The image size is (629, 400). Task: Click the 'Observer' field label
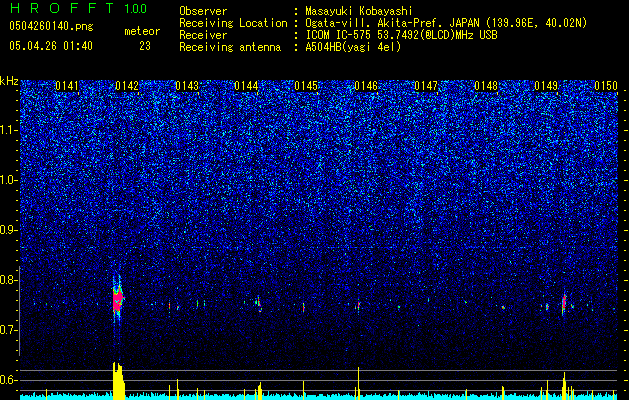click(x=203, y=11)
